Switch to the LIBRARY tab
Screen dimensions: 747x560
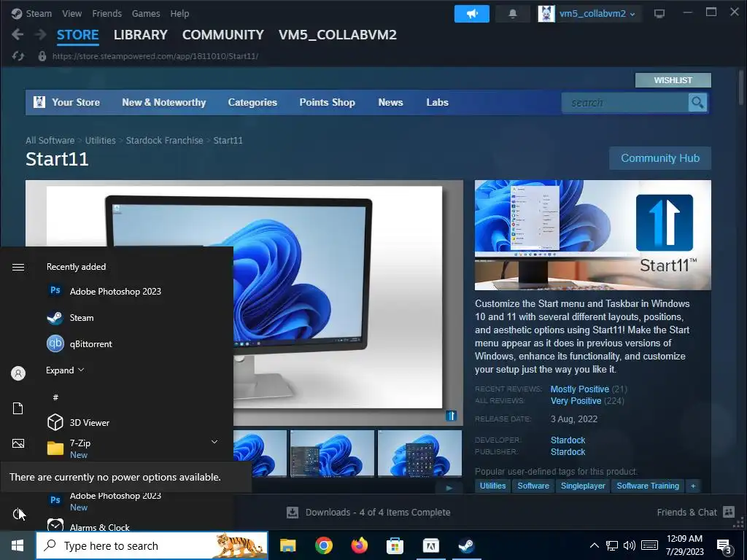[141, 35]
